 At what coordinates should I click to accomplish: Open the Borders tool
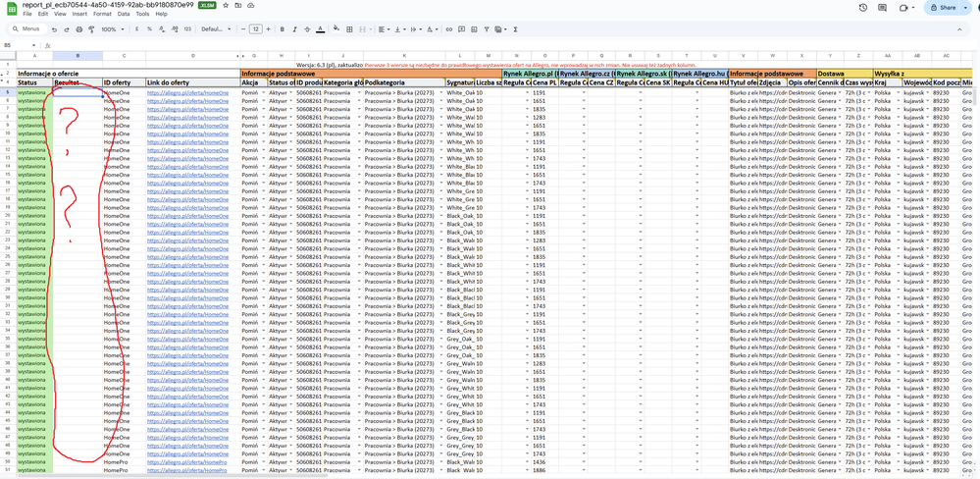pos(350,29)
